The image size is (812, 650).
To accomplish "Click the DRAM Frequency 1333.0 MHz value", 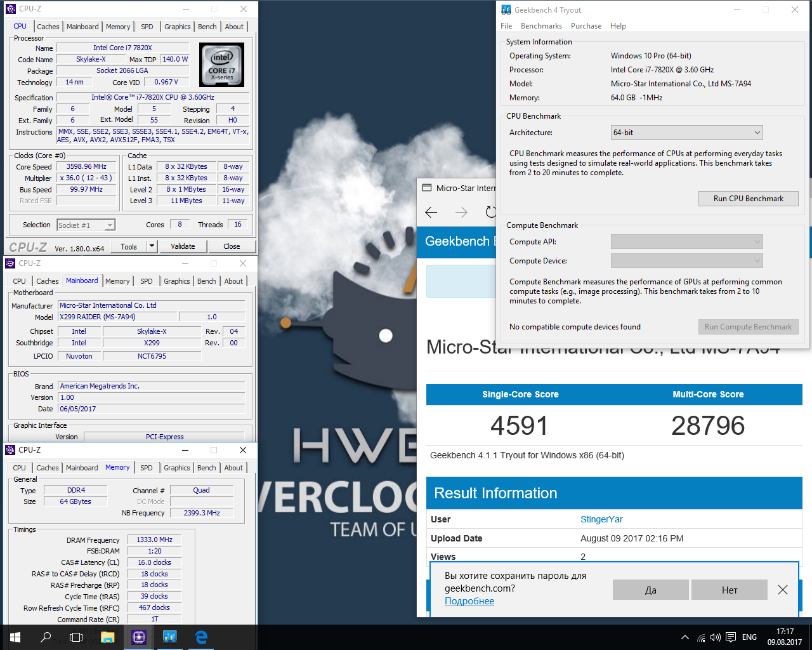I will pyautogui.click(x=154, y=540).
